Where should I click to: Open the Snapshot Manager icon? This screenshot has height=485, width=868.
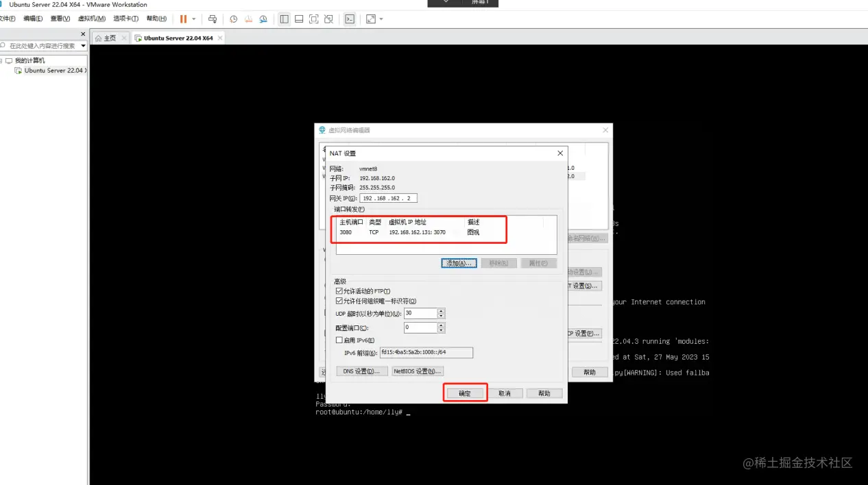[x=263, y=18]
